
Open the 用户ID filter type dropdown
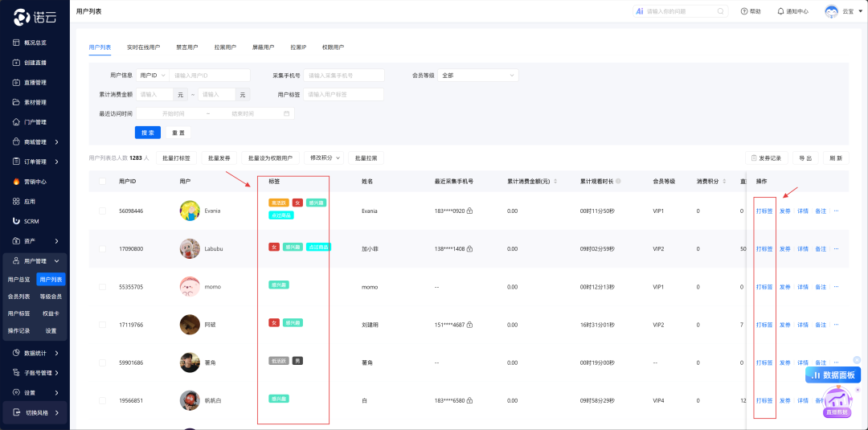153,76
